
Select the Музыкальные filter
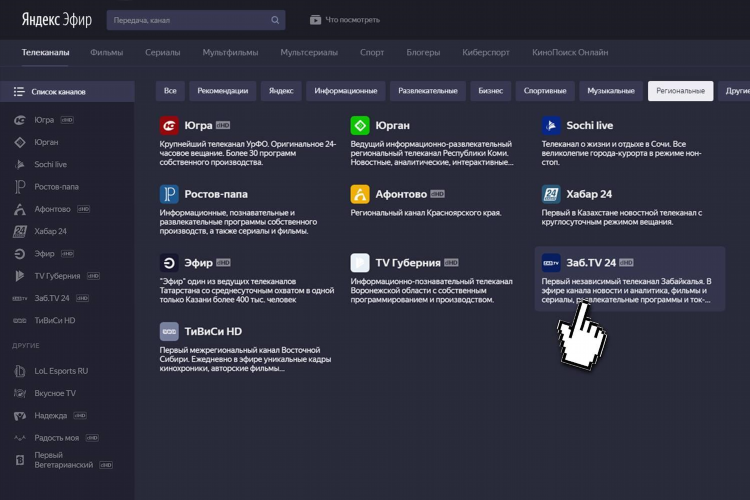(611, 91)
